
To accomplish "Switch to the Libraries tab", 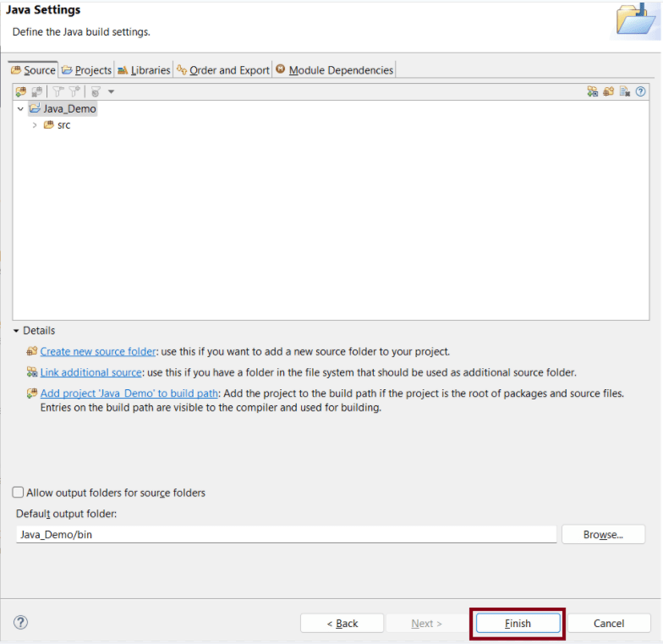I will pos(144,70).
